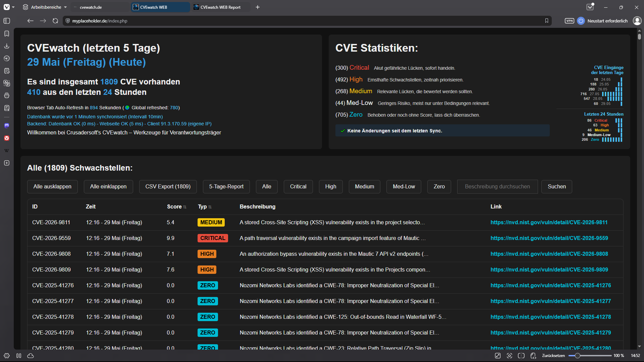Bookmark this page in address bar
Screen dimensions: 644x362
[547, 21]
